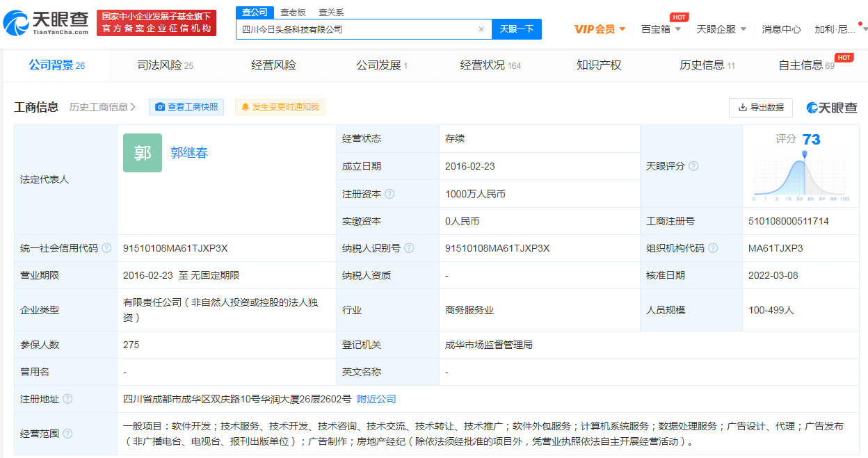The width and height of the screenshot is (868, 458).
Task: Click the 人员规模 value 100-499人
Action: (771, 310)
